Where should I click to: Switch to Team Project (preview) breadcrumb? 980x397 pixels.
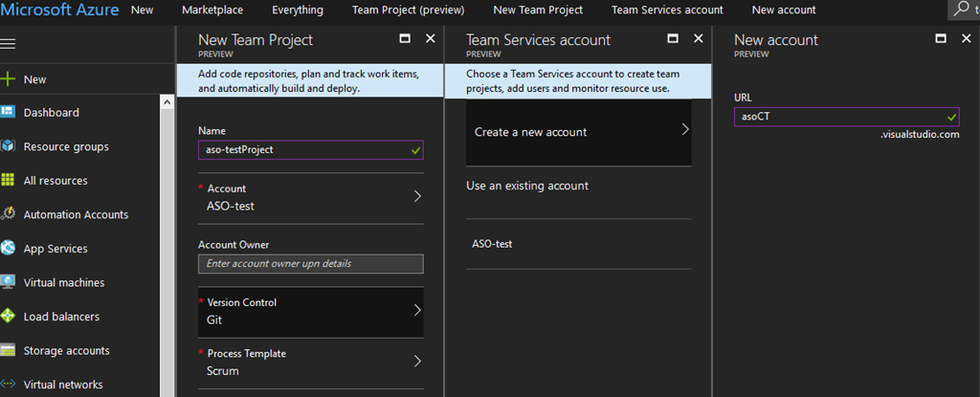click(x=408, y=10)
